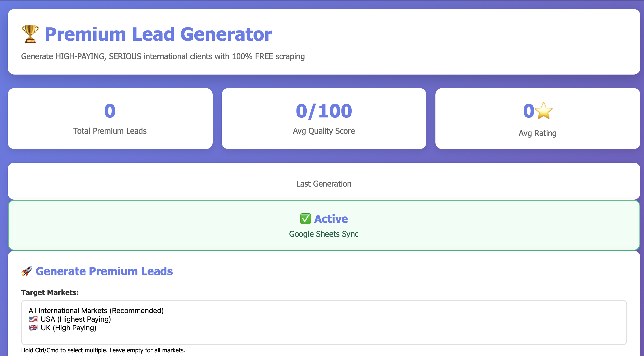Select USA (Highest Paying) market option
644x356 pixels.
coord(76,319)
